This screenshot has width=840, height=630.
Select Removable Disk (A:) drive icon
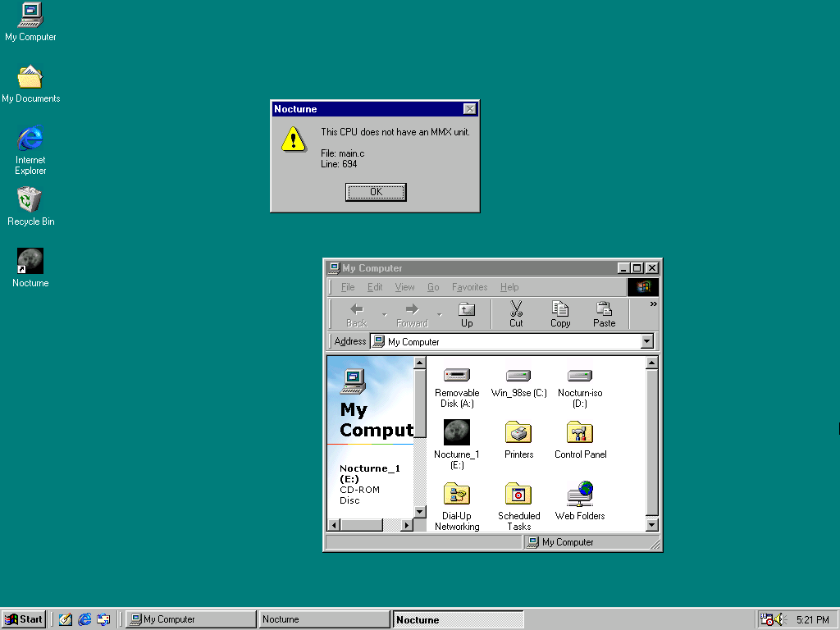[457, 376]
